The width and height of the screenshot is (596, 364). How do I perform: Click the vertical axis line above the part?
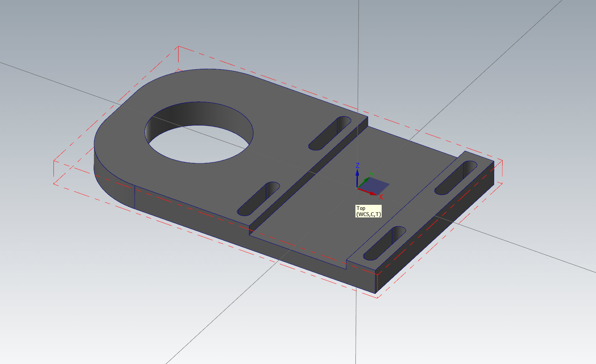358,51
